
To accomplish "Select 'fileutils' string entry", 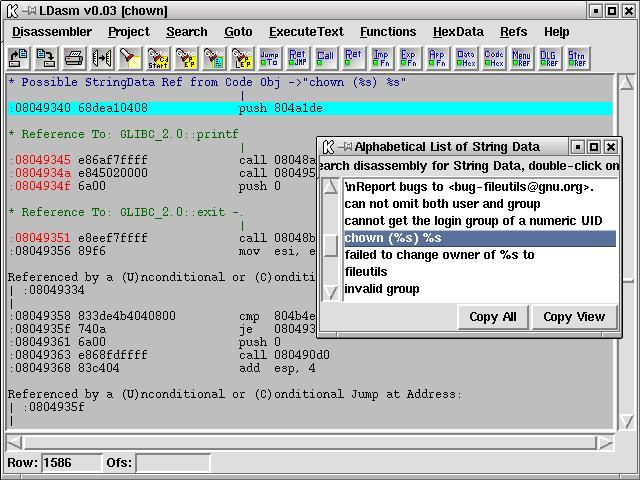I will (480, 272).
